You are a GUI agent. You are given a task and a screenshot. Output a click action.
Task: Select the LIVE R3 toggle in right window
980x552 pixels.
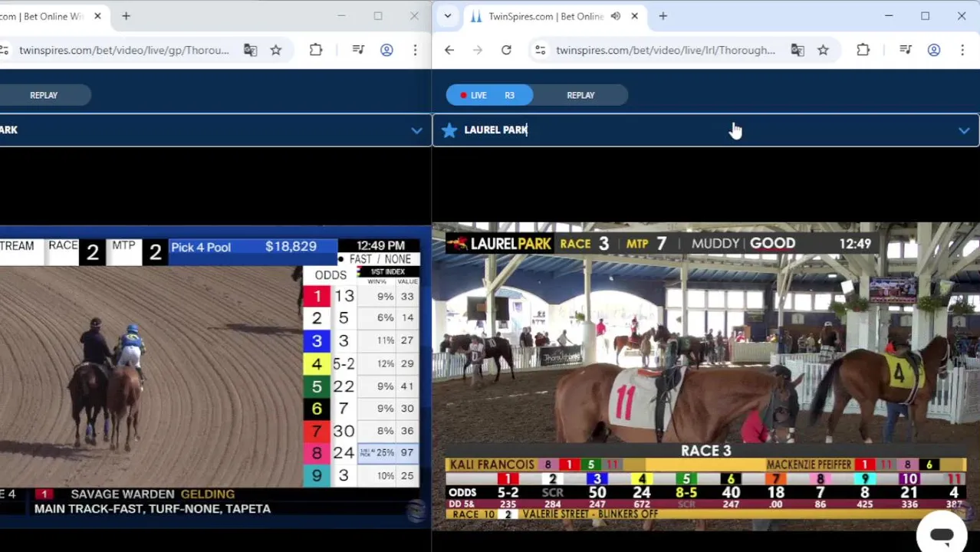click(489, 95)
